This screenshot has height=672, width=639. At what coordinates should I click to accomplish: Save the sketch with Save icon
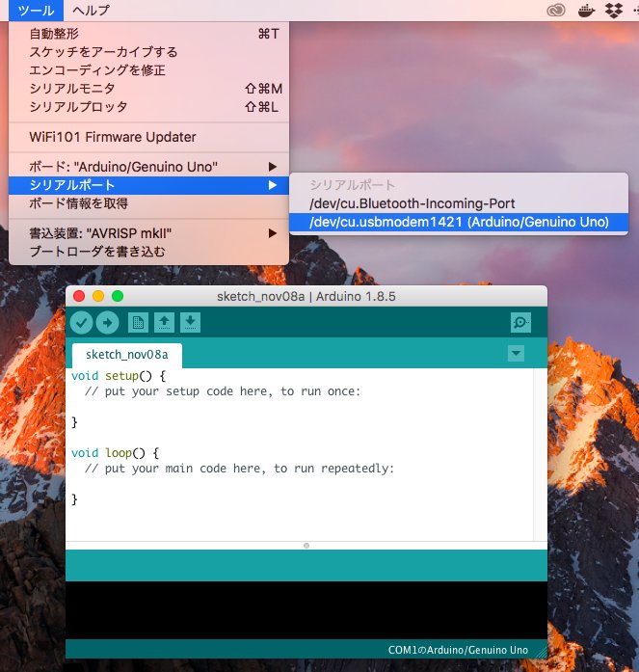(x=191, y=323)
